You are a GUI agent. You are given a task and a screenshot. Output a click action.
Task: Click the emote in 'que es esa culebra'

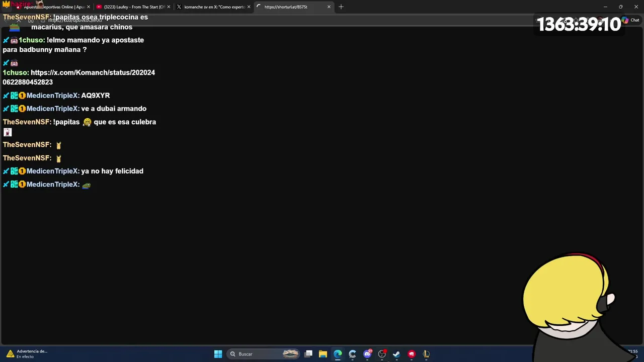(x=87, y=122)
